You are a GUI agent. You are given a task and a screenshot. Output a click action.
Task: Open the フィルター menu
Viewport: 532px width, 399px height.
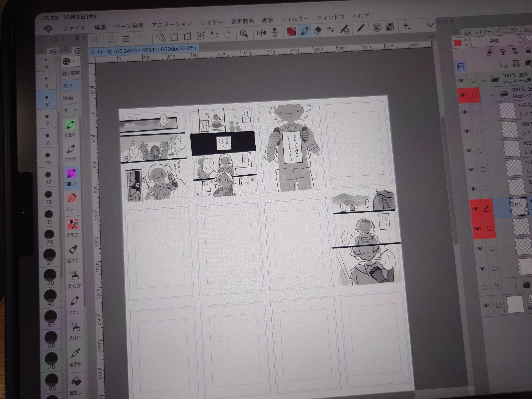coord(295,19)
